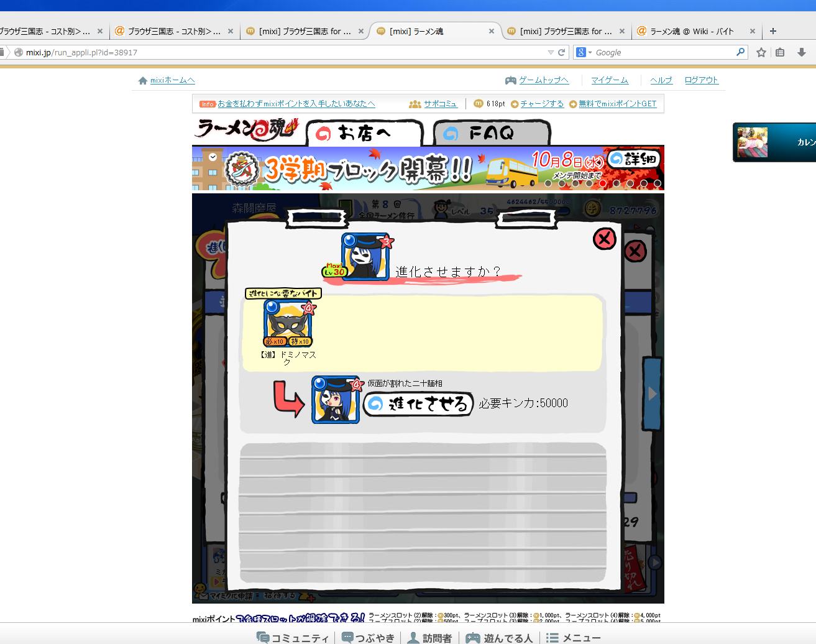Click the blue right arrow panel behind dialog

click(652, 393)
